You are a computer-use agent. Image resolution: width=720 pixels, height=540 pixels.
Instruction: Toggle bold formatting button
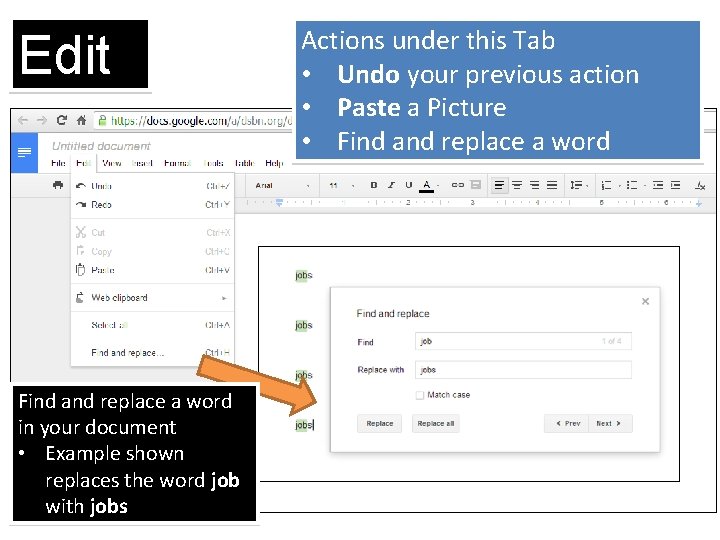click(x=373, y=185)
